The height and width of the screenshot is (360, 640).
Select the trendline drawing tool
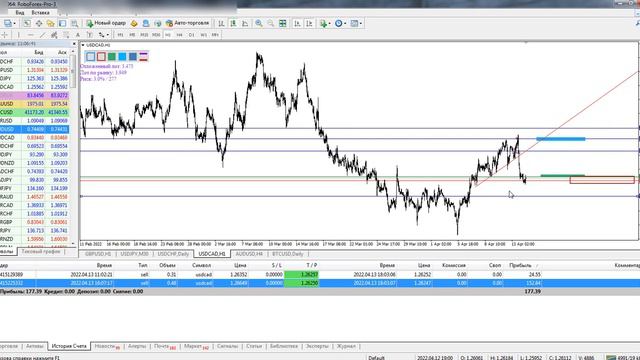[x=42, y=35]
